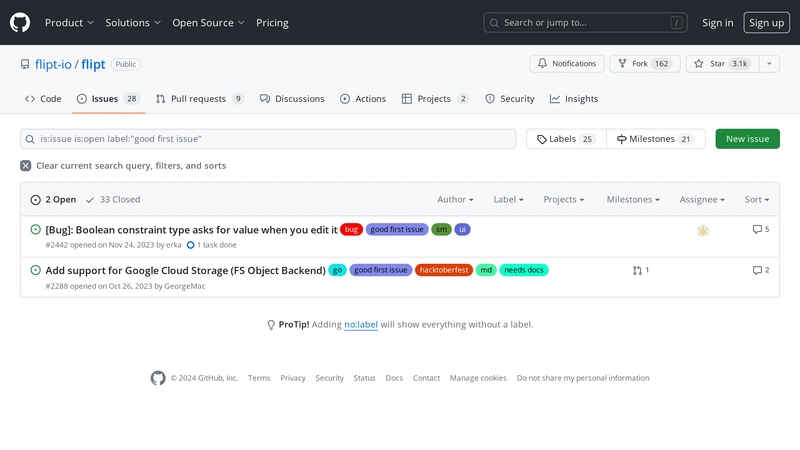
Task: Click the GitHub logo in header
Action: point(20,22)
